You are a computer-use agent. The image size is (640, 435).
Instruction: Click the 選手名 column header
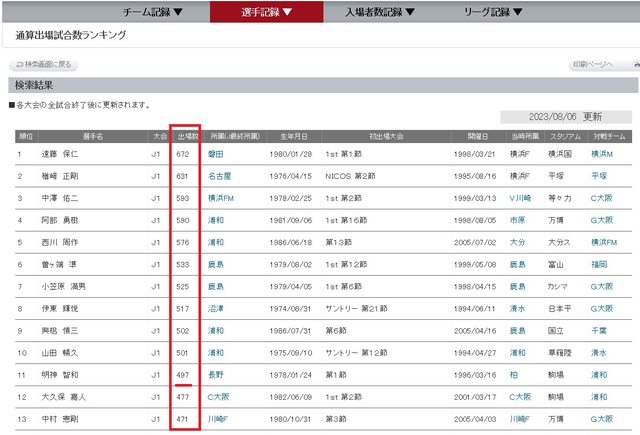[x=92, y=135]
